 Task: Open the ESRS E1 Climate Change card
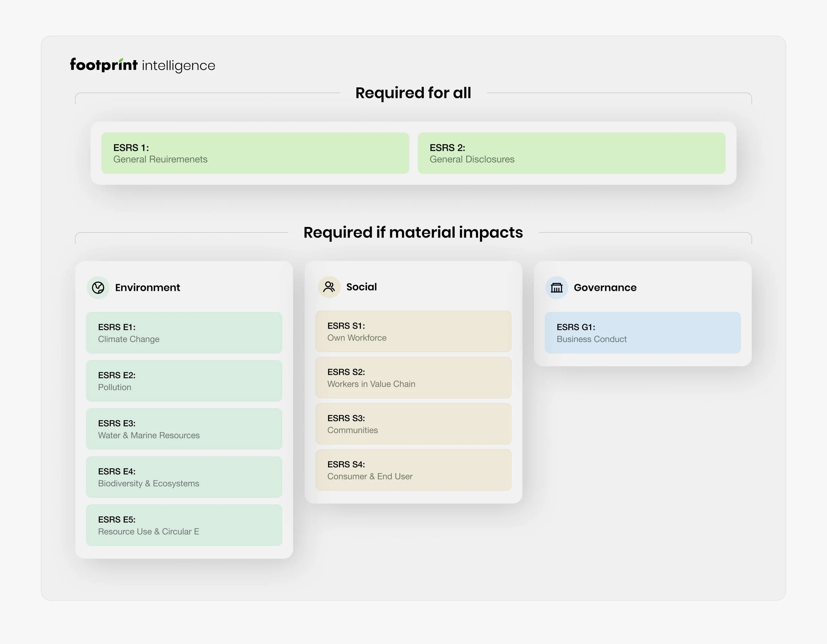pyautogui.click(x=184, y=333)
